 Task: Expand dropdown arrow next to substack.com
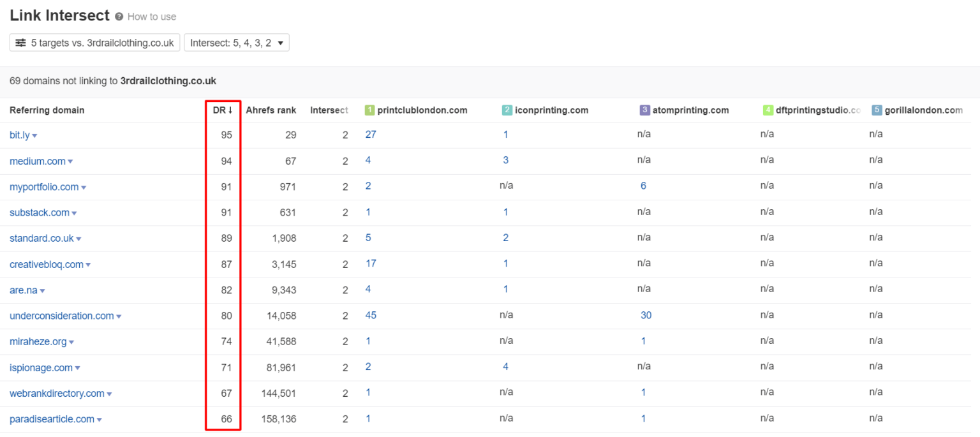(74, 213)
